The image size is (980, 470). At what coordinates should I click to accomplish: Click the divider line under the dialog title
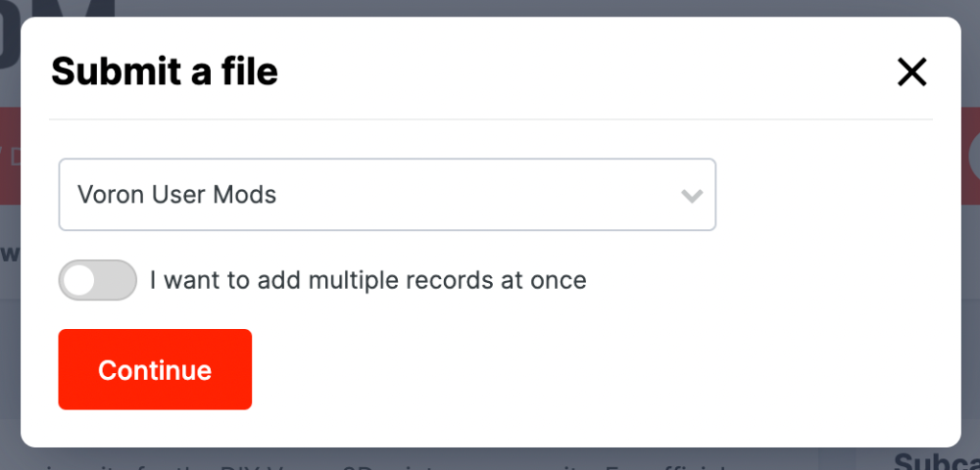pyautogui.click(x=491, y=118)
